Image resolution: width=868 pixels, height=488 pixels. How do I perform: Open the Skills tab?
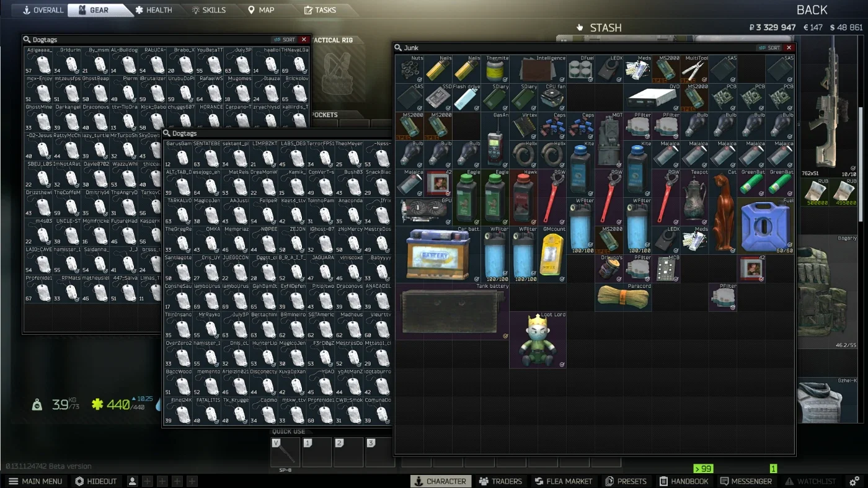(x=209, y=10)
